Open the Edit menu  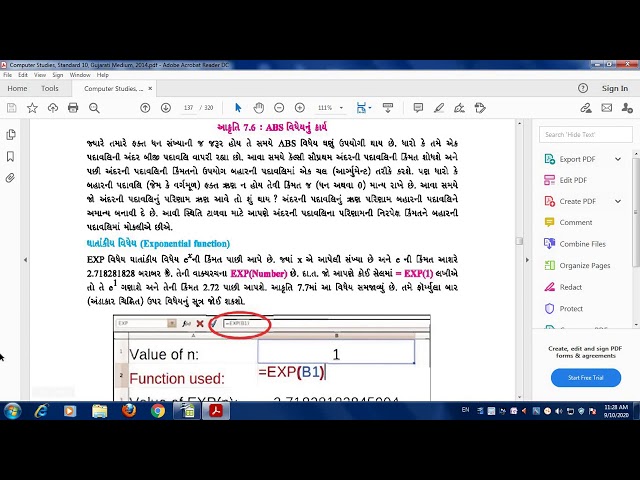pyautogui.click(x=23, y=75)
